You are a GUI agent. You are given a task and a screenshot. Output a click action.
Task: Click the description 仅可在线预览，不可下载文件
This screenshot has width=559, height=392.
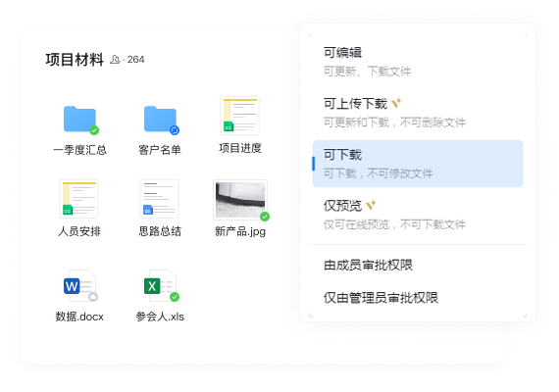click(x=394, y=224)
